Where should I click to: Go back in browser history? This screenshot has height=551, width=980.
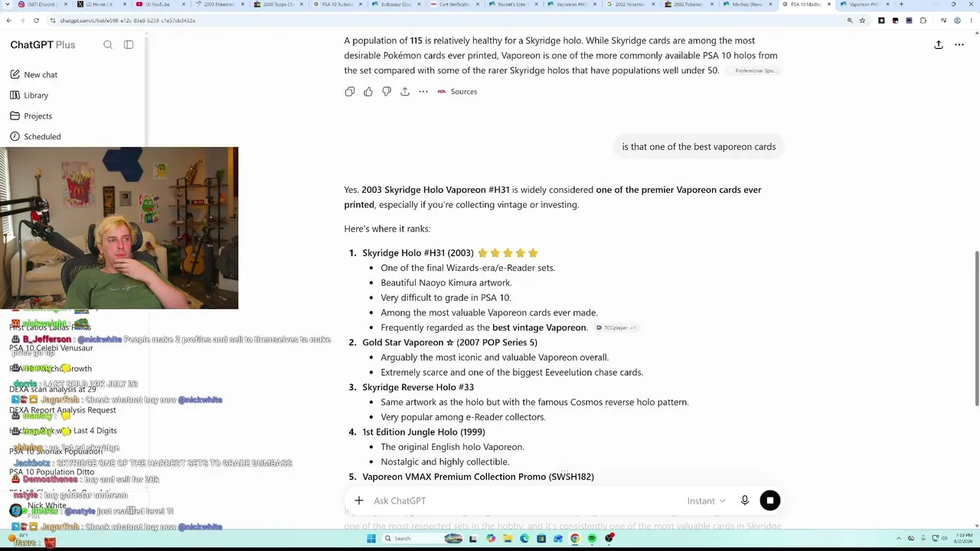coord(9,21)
